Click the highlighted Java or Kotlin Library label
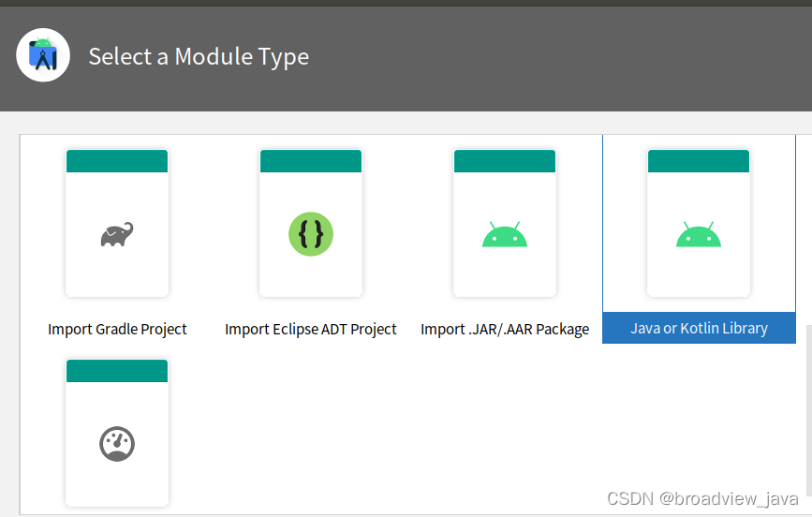 pos(699,329)
